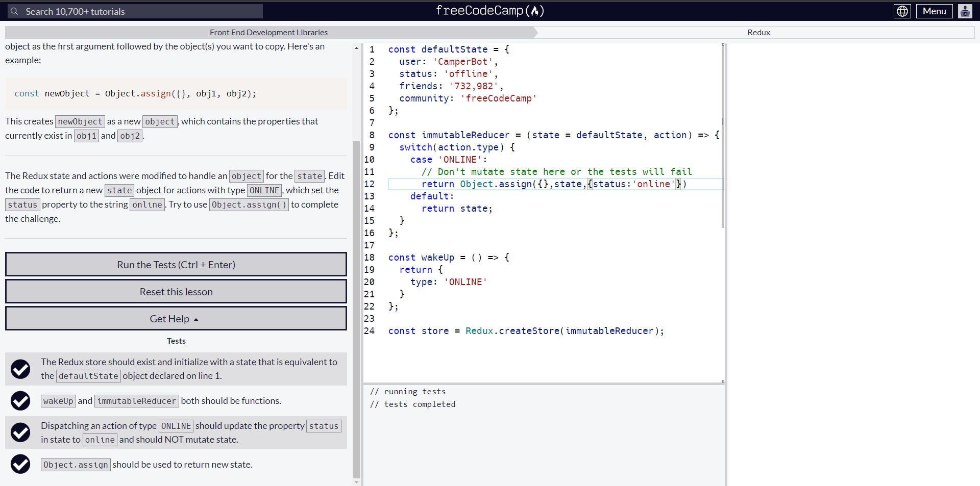Open the user profile avatar icon
This screenshot has width=980, height=486.
(965, 11)
